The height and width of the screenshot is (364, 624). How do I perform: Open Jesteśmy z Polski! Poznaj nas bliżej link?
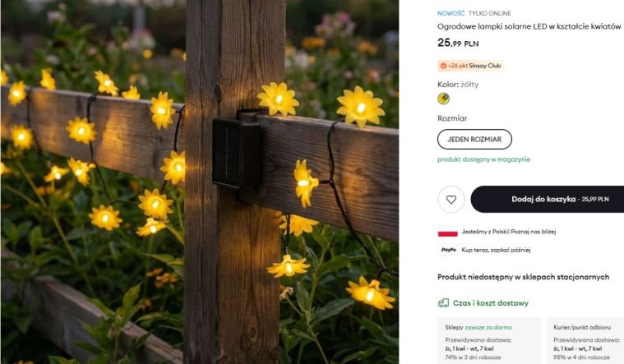click(509, 232)
